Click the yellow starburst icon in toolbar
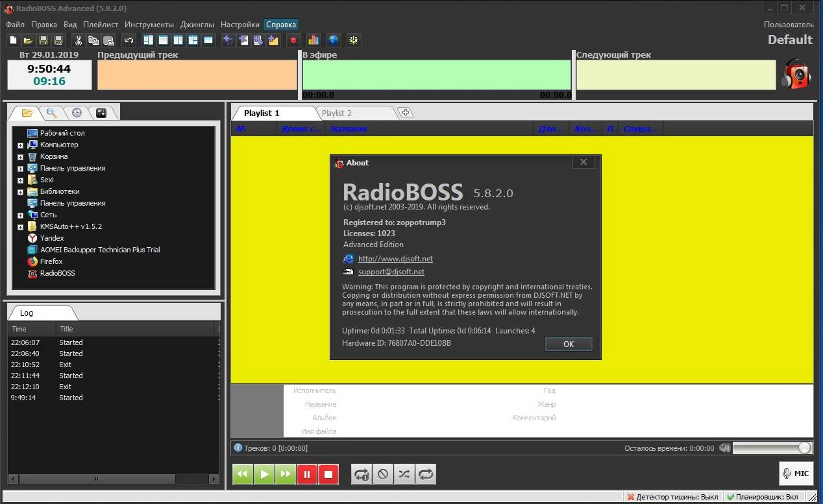The image size is (823, 504). (353, 40)
